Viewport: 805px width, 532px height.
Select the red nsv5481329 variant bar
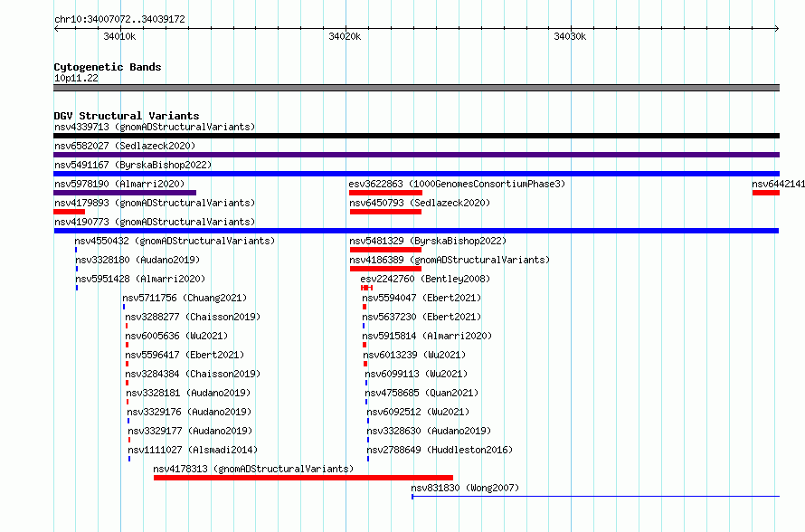(x=385, y=250)
